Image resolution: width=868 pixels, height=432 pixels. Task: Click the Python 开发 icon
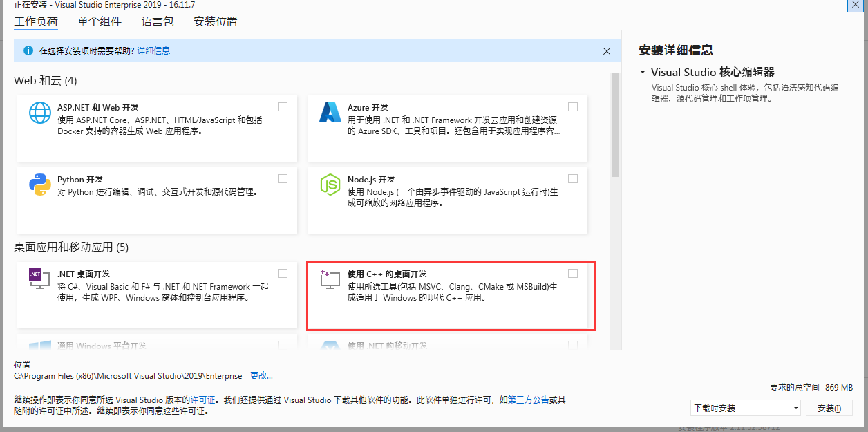point(39,185)
